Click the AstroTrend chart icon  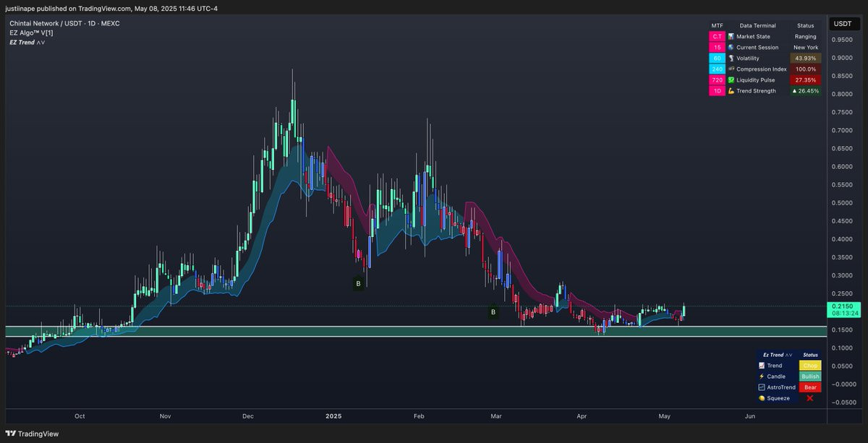tap(761, 387)
